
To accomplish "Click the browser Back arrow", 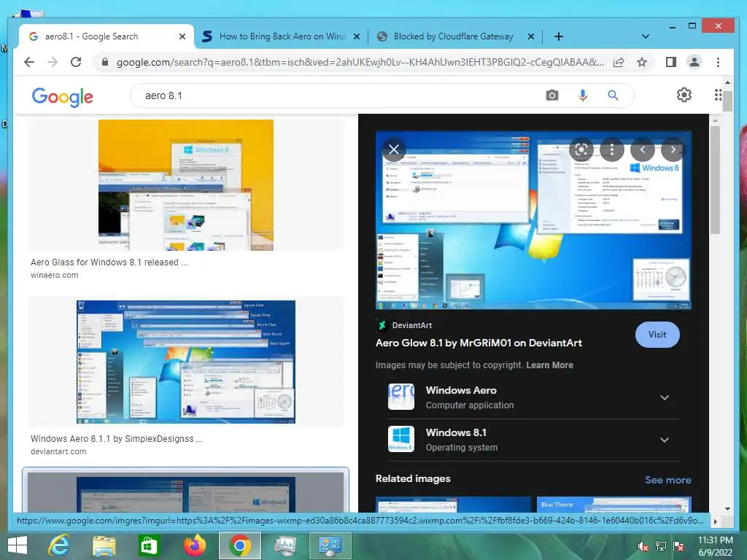I will point(29,62).
